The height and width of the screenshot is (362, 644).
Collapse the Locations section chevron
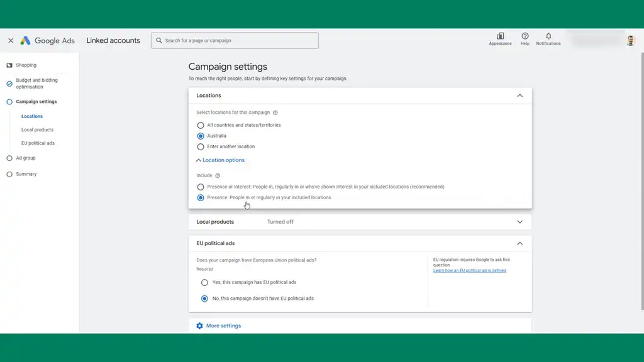tap(519, 96)
